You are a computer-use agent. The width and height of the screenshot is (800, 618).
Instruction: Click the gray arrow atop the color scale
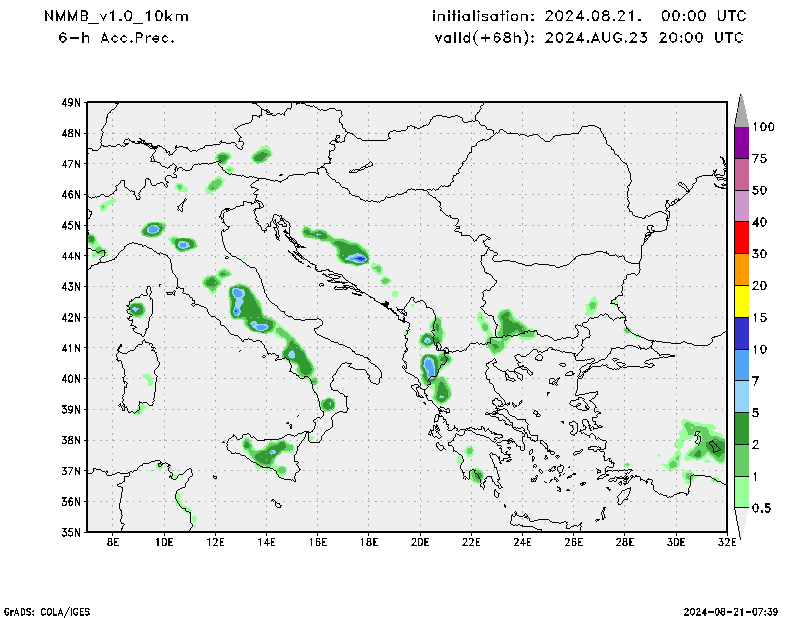point(741,110)
